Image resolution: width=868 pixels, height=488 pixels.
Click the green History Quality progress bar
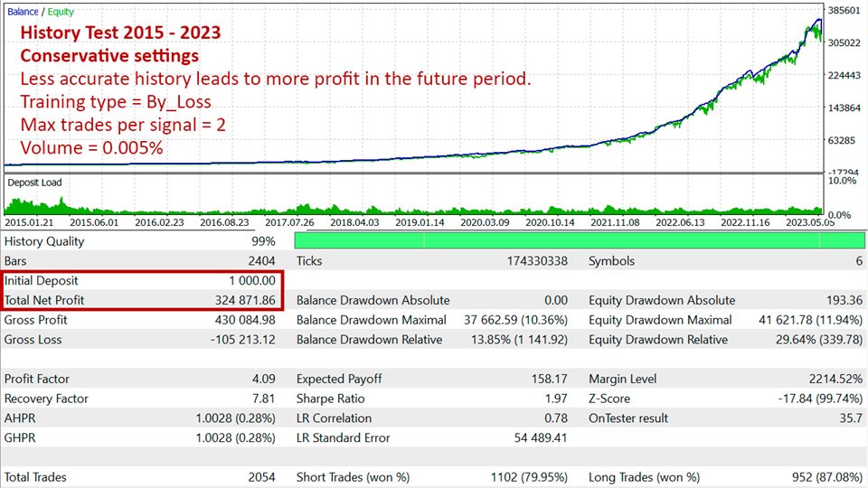click(x=580, y=240)
